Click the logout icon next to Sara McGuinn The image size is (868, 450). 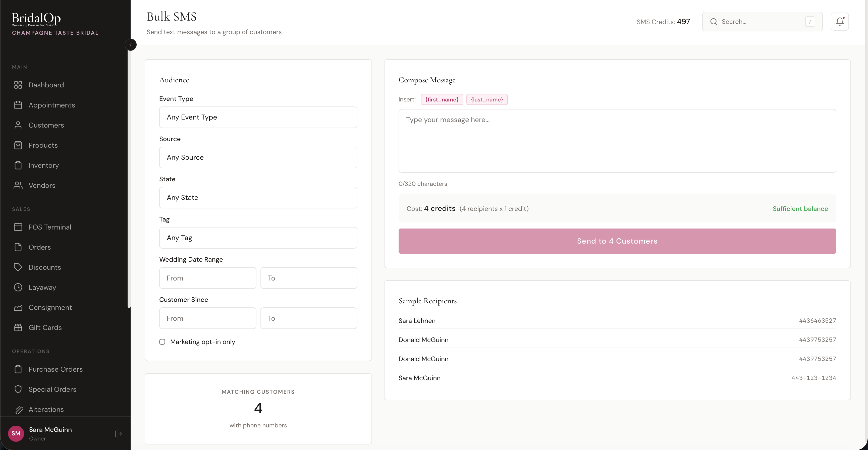point(118,434)
